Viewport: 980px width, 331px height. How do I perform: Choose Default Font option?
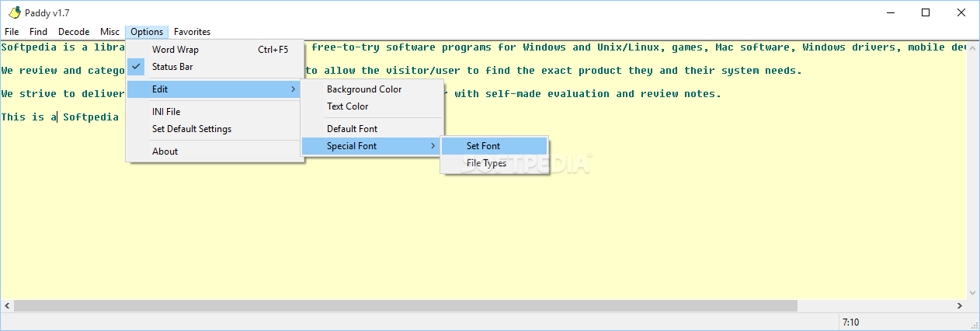372,129
